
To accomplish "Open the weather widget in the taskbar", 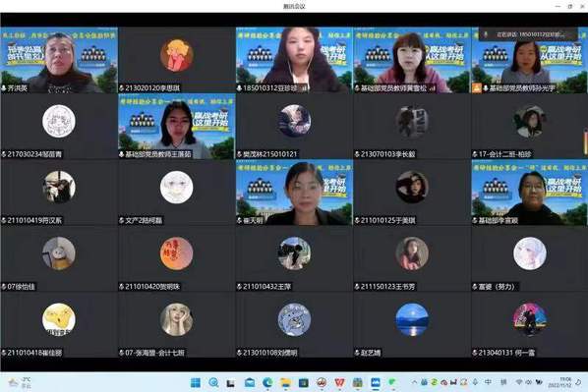I will (20, 382).
